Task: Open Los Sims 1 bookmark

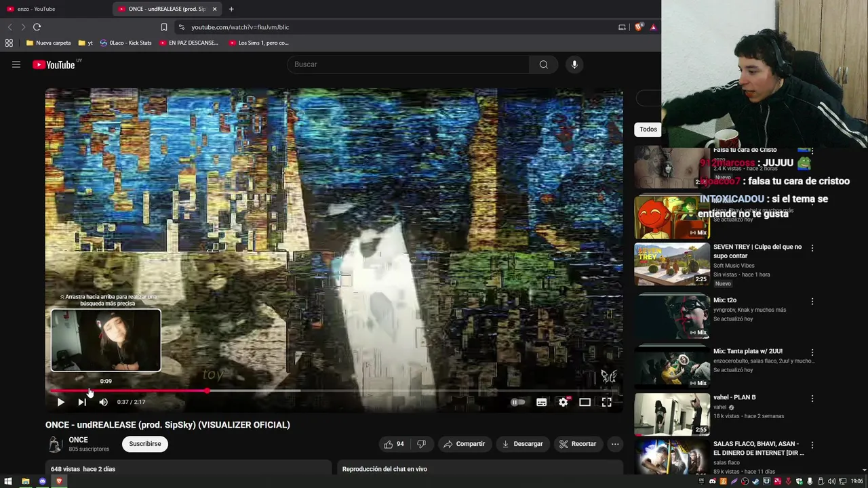Action: [x=259, y=43]
